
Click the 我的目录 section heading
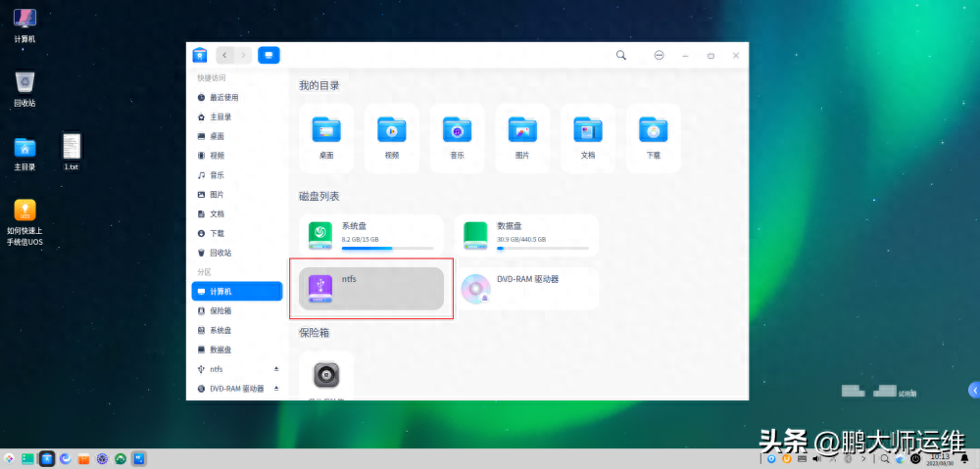click(x=318, y=85)
